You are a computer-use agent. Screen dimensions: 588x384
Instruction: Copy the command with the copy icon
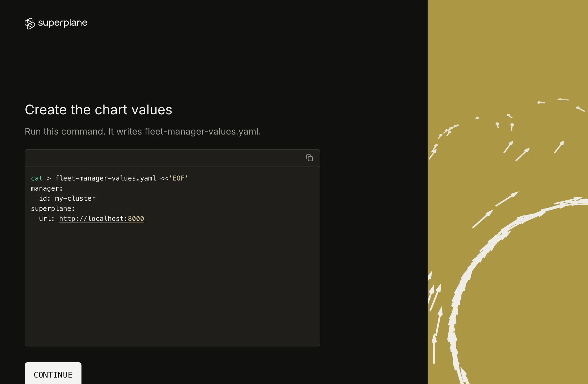click(x=309, y=158)
